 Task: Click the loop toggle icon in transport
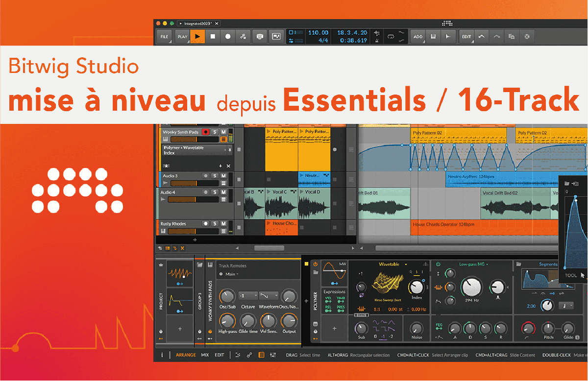pyautogui.click(x=391, y=37)
